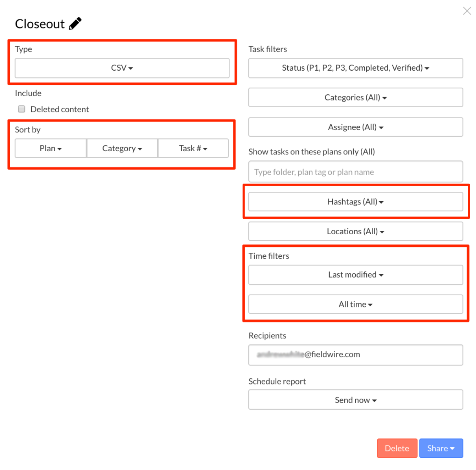Click the Recipients email field

click(x=355, y=355)
